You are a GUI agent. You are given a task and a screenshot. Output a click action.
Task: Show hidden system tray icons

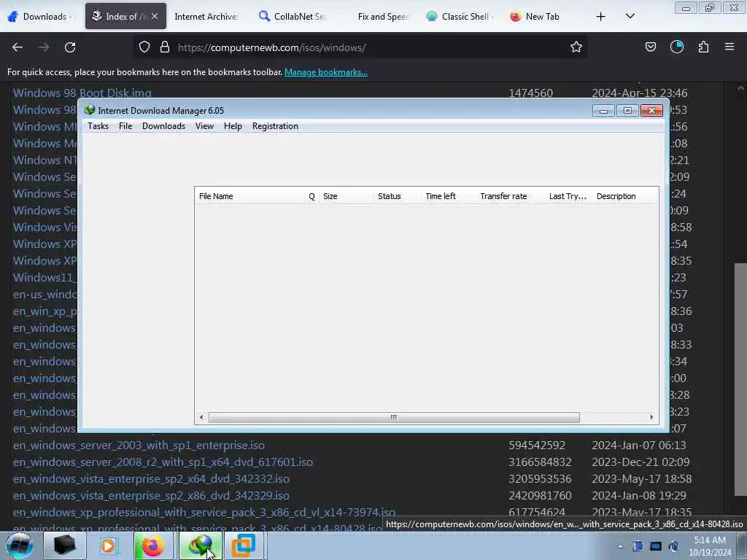pyautogui.click(x=620, y=546)
